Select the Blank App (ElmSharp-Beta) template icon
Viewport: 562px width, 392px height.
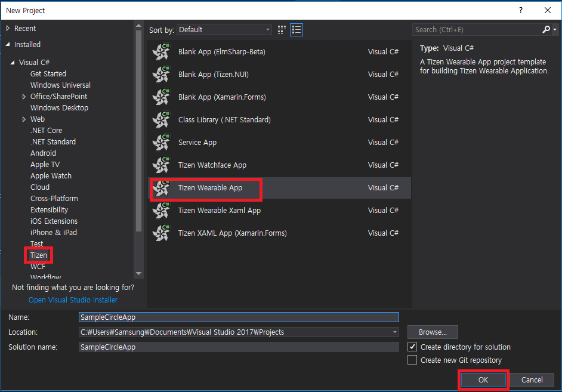pyautogui.click(x=161, y=51)
